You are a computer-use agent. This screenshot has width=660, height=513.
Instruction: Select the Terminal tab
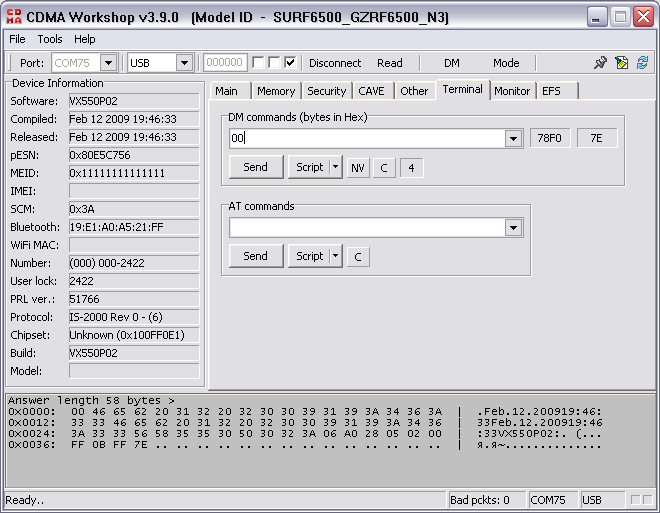[x=463, y=89]
